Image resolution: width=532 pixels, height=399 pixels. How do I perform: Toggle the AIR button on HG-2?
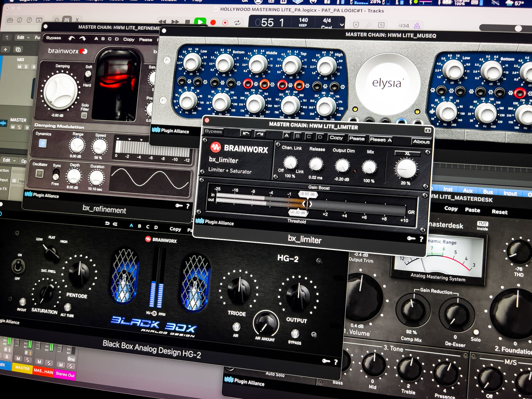point(236,327)
